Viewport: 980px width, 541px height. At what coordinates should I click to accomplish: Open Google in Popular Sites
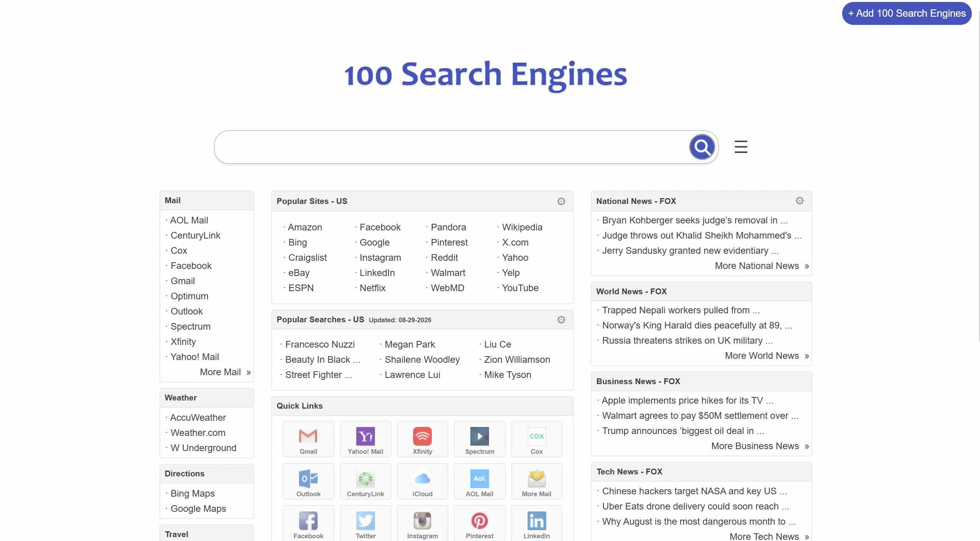click(x=375, y=242)
